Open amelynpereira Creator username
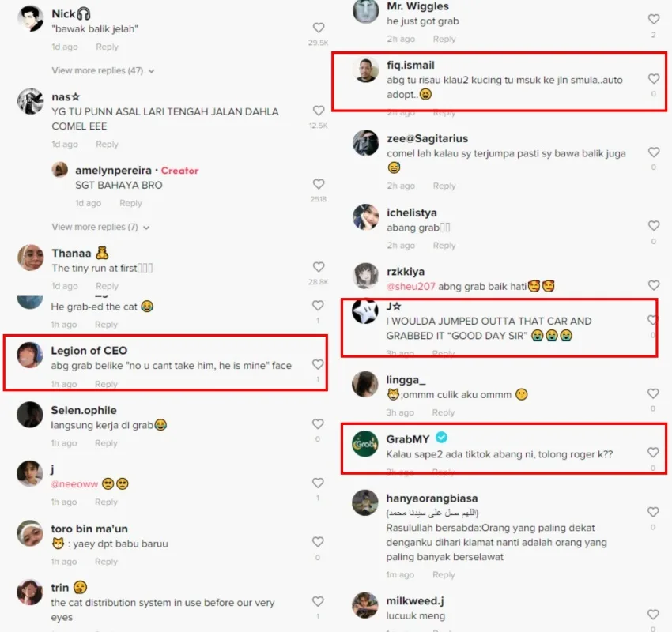Screen dimensions: 672x632 pyautogui.click(x=113, y=171)
